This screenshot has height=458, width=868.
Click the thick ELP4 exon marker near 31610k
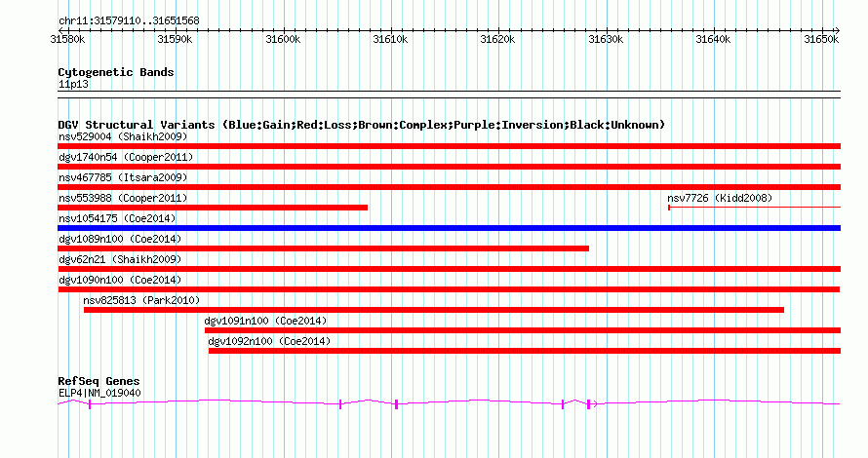click(396, 405)
